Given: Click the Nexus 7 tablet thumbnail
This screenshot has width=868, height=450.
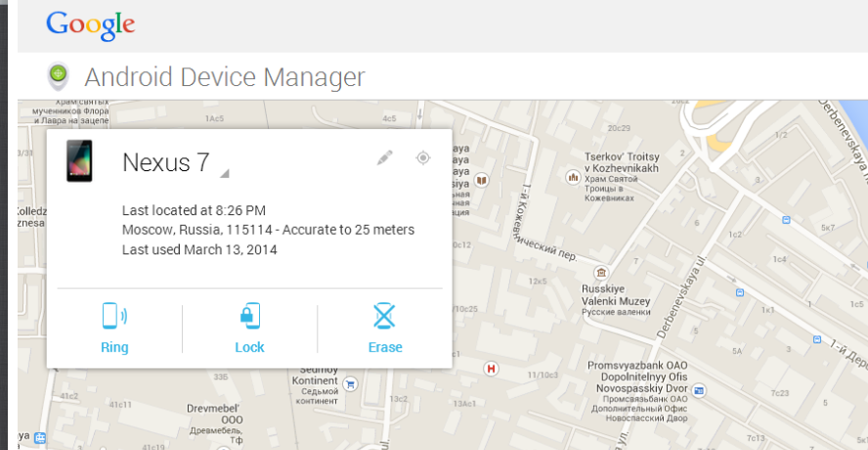Looking at the screenshot, I should [x=80, y=160].
